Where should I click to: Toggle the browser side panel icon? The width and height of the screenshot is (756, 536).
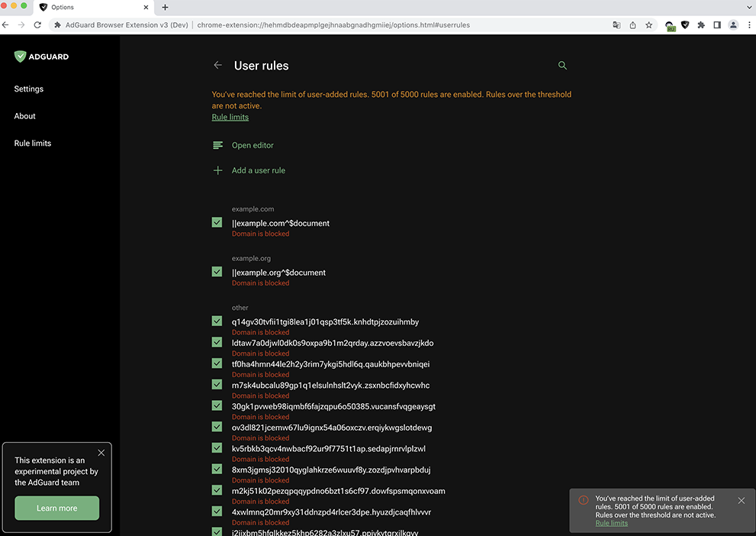[717, 25]
